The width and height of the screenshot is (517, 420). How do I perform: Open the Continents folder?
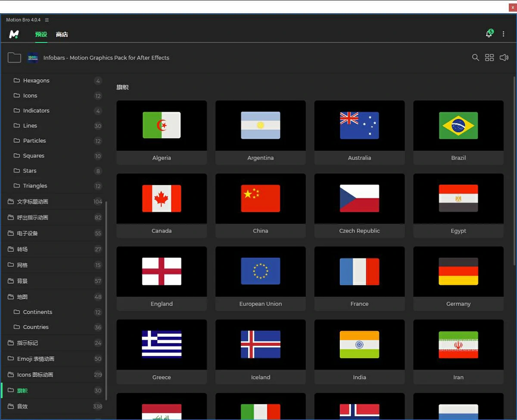pos(53,312)
